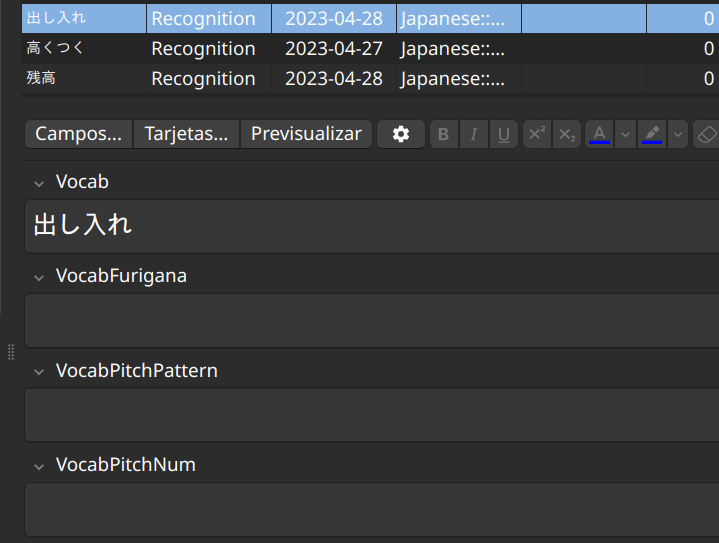Collapse the VocabPitchNum field
719x543 pixels.
pos(39,465)
